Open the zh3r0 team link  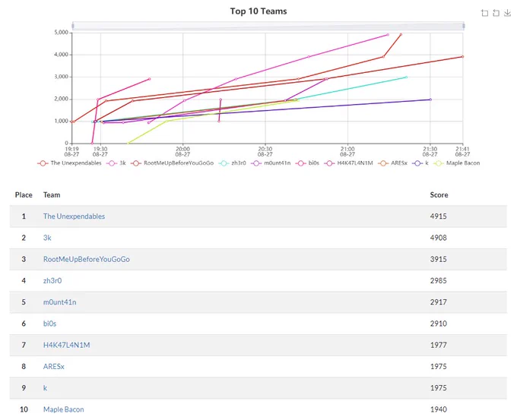click(x=52, y=281)
